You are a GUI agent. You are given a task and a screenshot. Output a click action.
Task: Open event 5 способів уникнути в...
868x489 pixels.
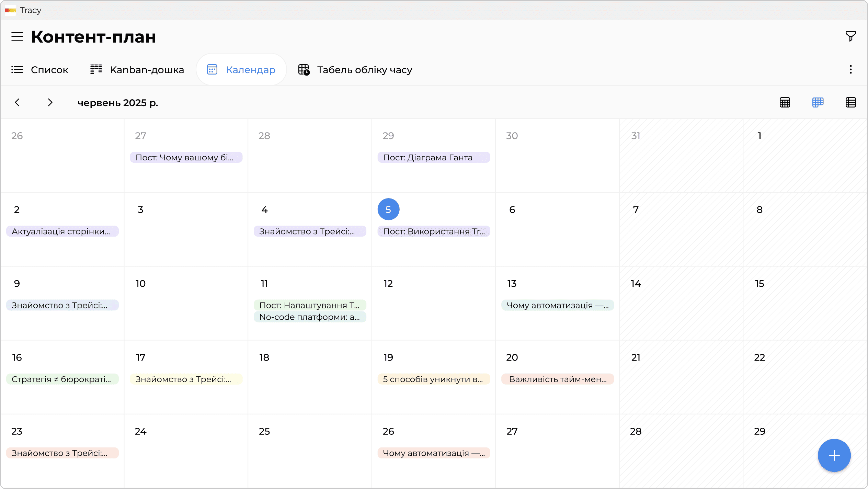(434, 379)
